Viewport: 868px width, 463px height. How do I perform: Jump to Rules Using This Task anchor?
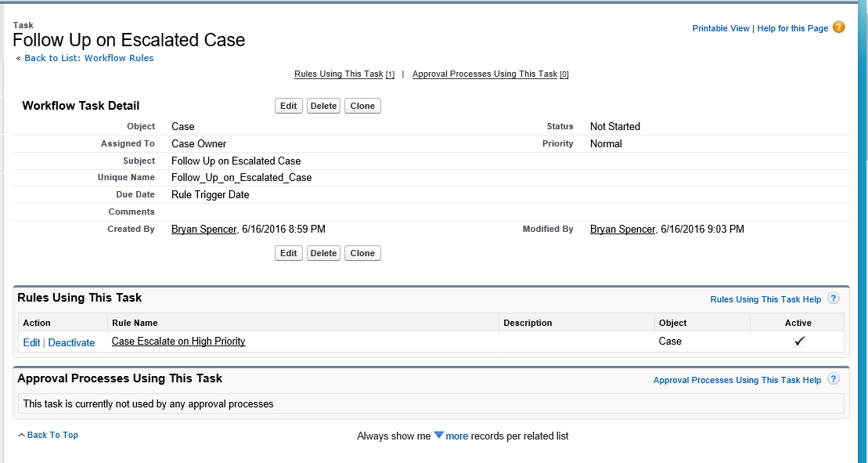tap(338, 74)
